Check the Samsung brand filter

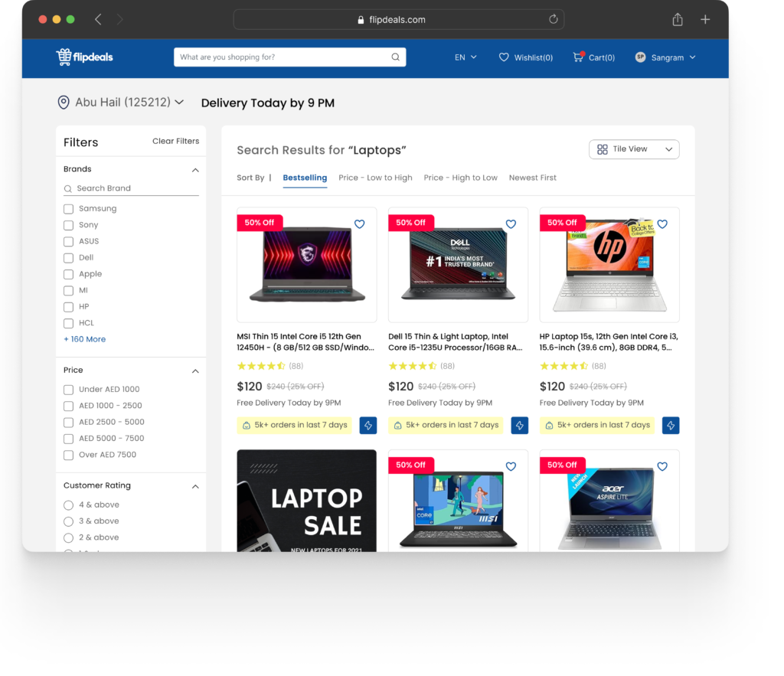pyautogui.click(x=68, y=209)
